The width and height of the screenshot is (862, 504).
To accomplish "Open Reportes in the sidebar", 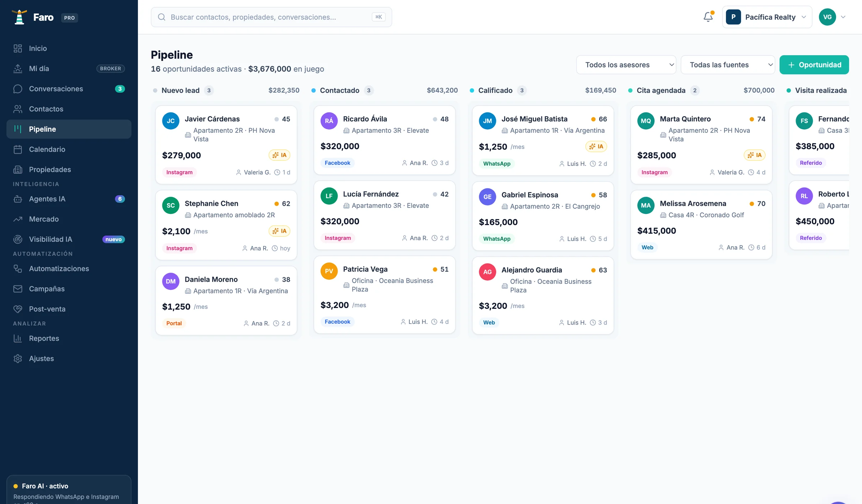I will tap(69, 338).
